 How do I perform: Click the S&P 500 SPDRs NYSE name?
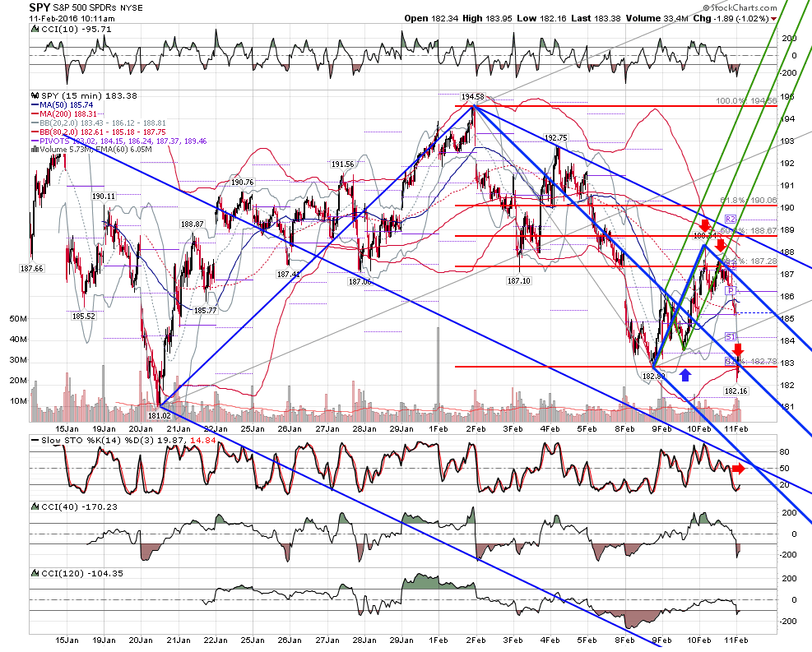[x=98, y=7]
